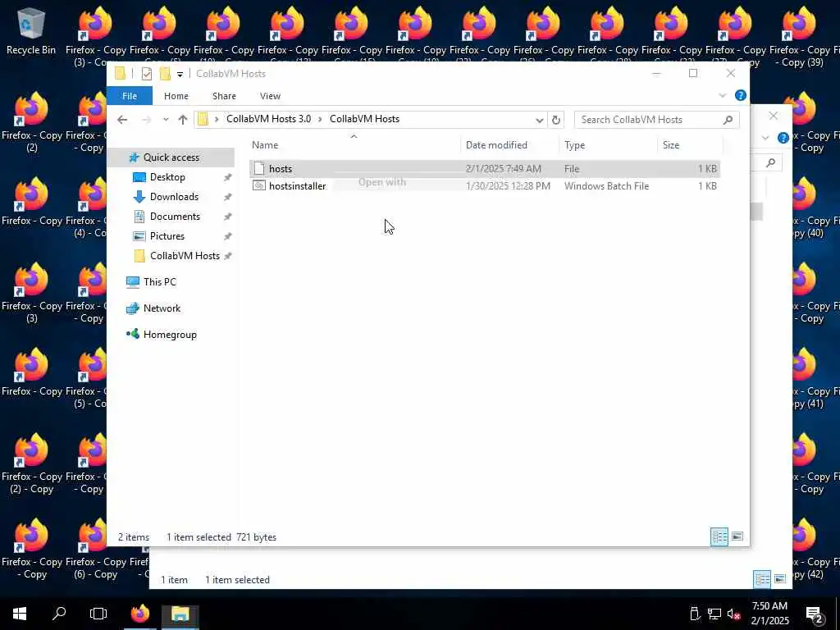Click the 2/1/2025 7:49 AM date cell

click(503, 169)
